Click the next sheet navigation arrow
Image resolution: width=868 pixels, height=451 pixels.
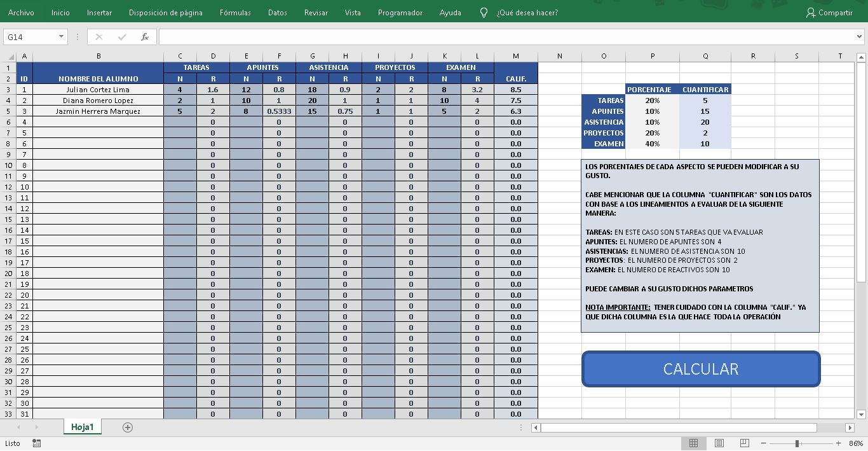(x=36, y=427)
